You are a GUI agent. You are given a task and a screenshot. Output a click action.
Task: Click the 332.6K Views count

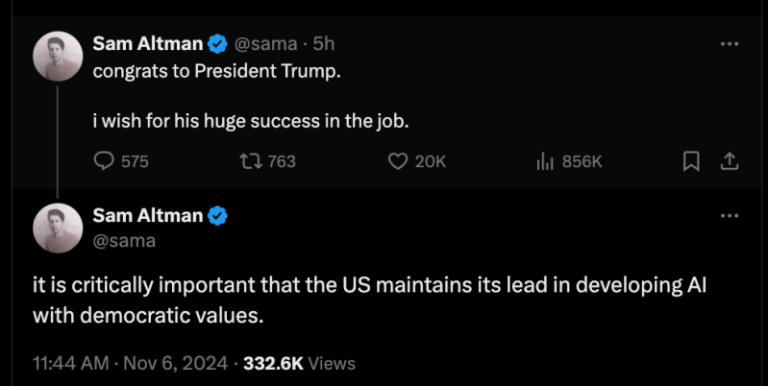(299, 363)
